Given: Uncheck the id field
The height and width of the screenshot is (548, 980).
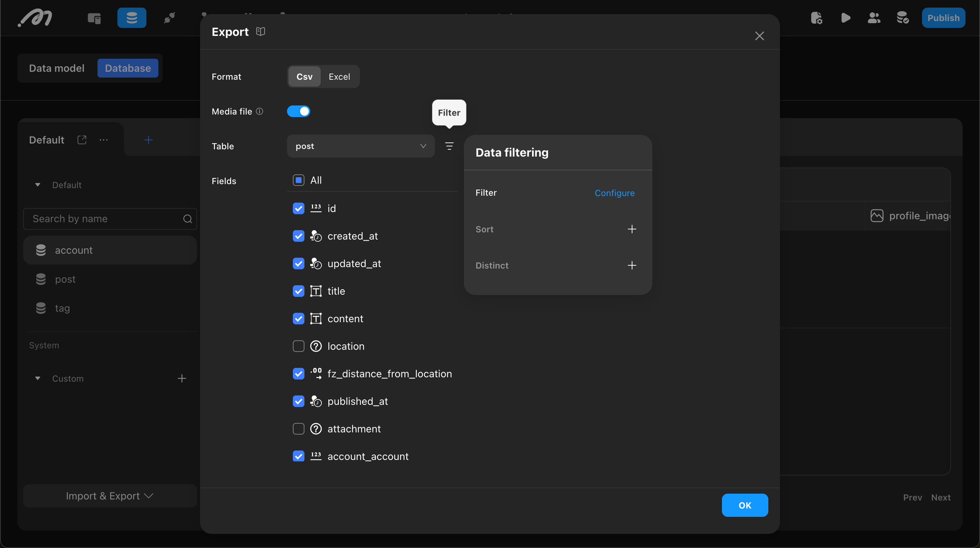Looking at the screenshot, I should 299,208.
